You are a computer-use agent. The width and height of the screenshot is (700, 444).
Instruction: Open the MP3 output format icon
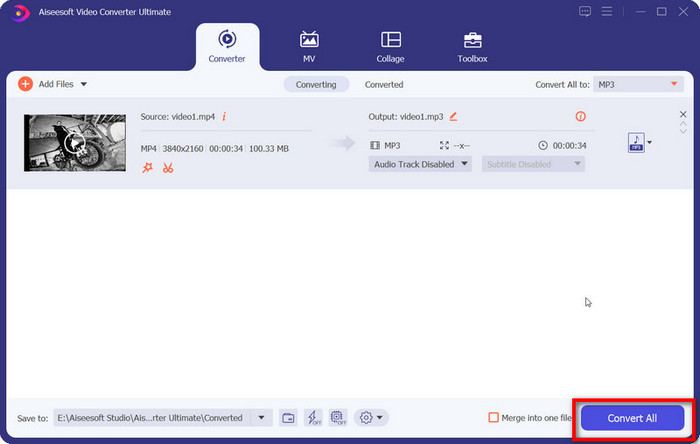click(x=636, y=142)
